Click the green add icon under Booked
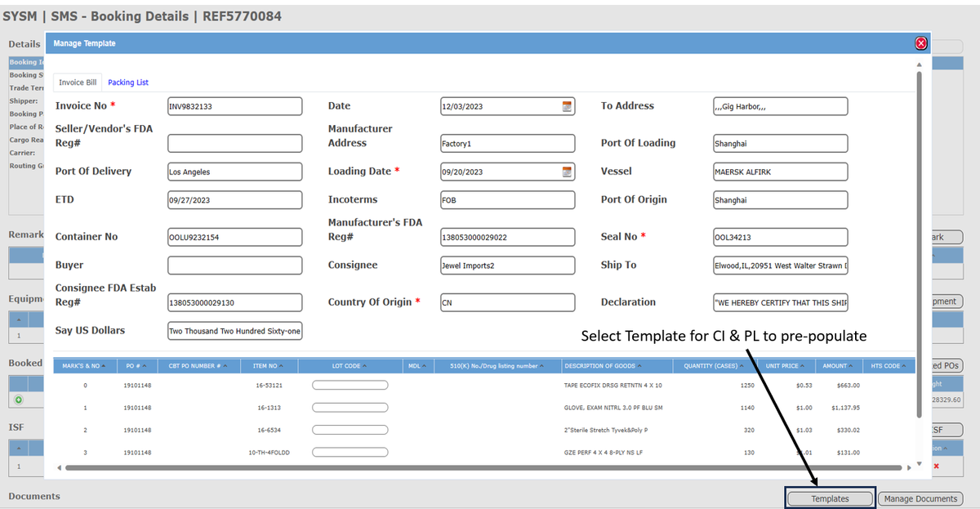 [18, 400]
